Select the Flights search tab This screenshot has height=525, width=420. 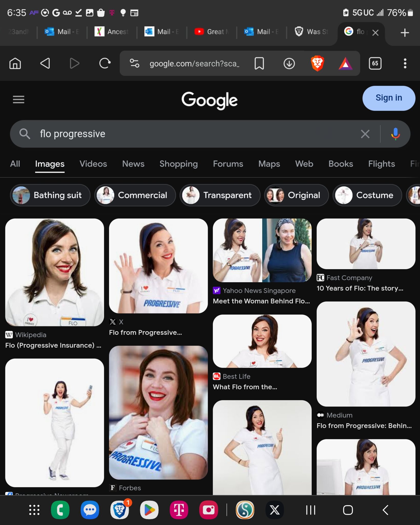381,164
